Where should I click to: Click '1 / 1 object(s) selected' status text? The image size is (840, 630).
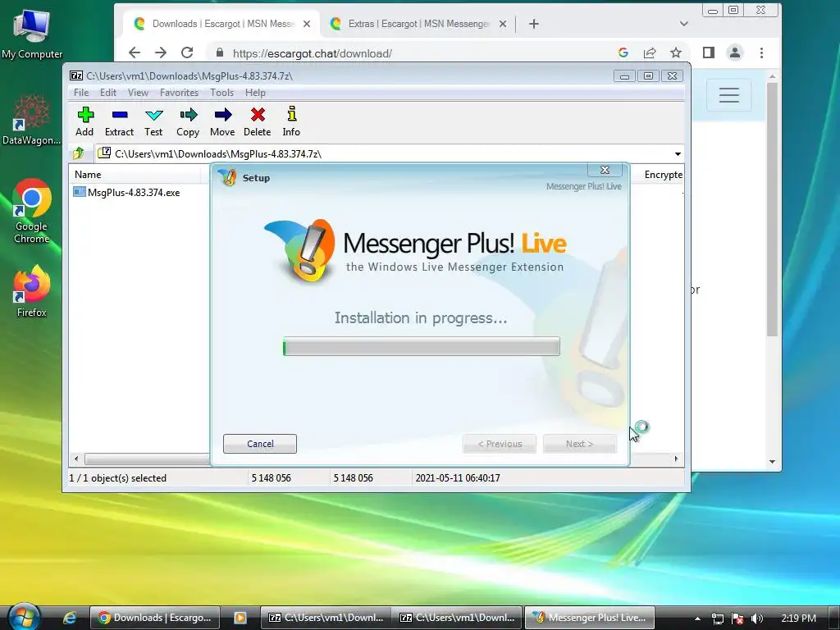click(x=118, y=478)
